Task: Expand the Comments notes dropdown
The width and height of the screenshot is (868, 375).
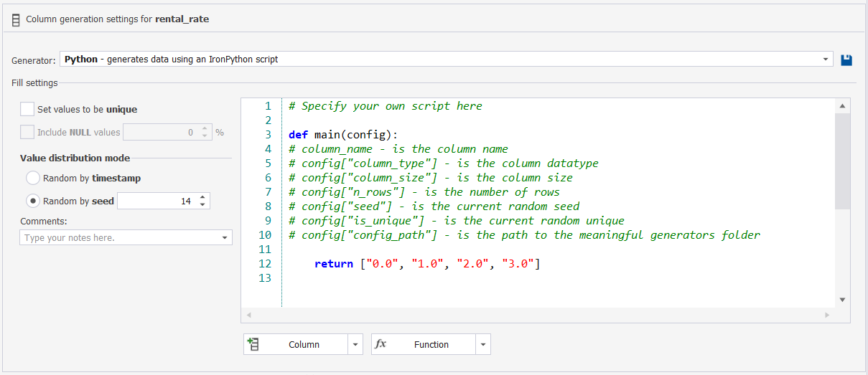Action: 225,237
